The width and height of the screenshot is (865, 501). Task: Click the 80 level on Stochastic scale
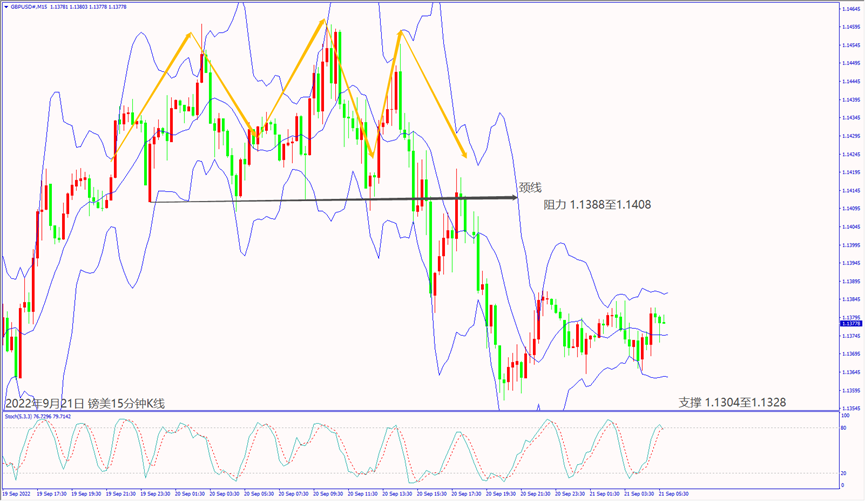pos(844,429)
